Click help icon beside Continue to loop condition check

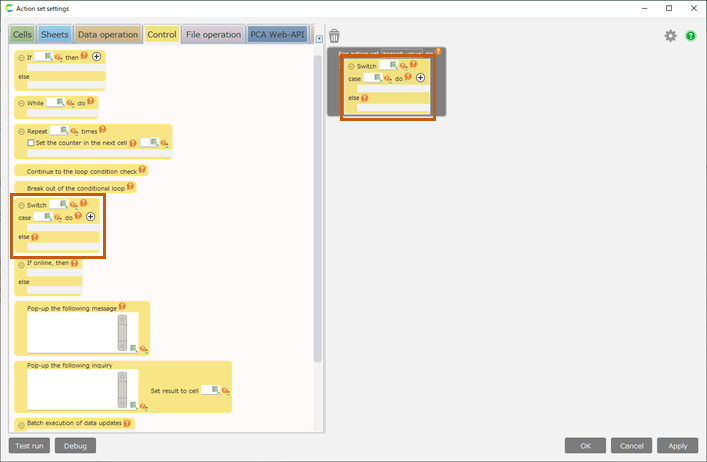tap(141, 170)
